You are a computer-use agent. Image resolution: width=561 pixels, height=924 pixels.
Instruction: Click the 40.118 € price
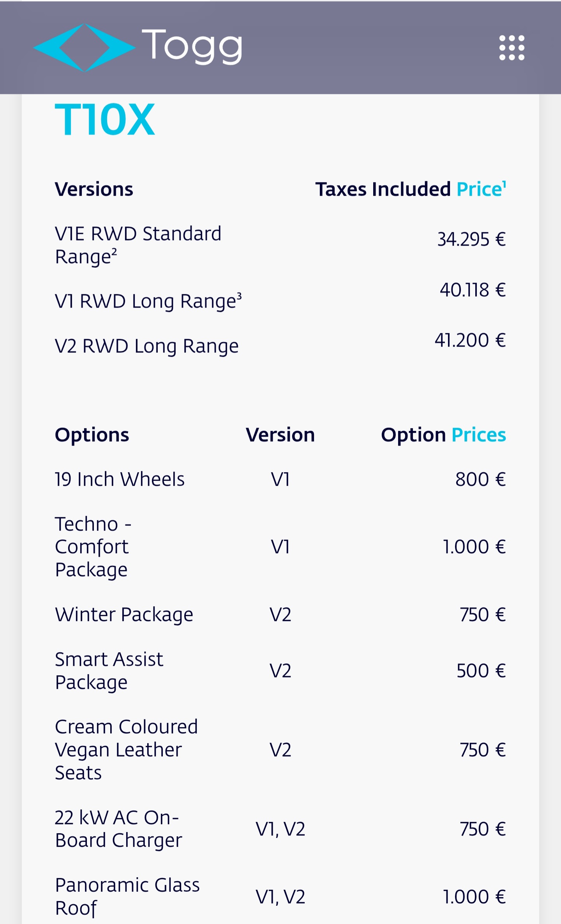coord(473,290)
